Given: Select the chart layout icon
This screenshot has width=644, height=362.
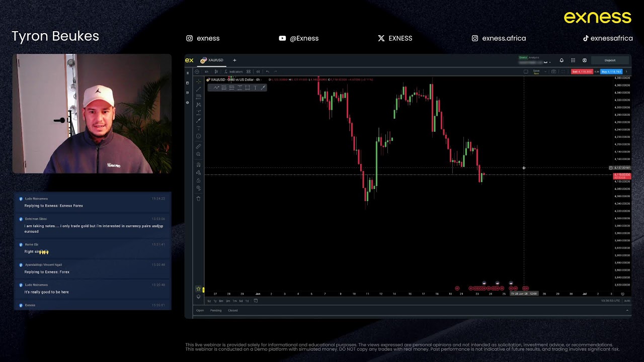Looking at the screenshot, I should click(x=526, y=71).
